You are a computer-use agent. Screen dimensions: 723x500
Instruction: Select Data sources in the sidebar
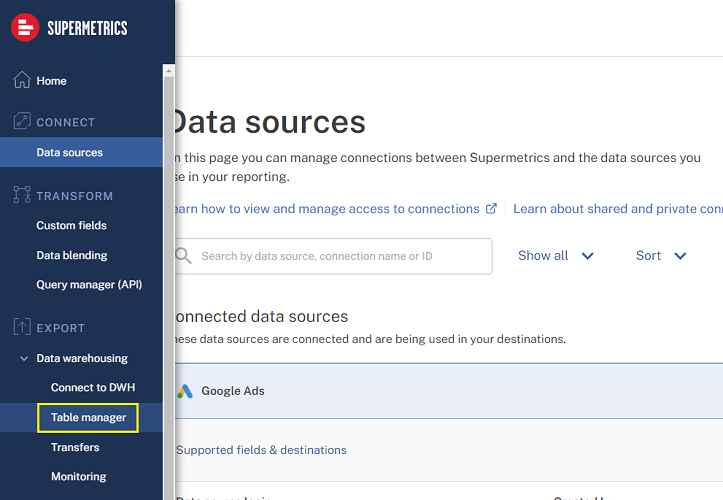[81, 152]
